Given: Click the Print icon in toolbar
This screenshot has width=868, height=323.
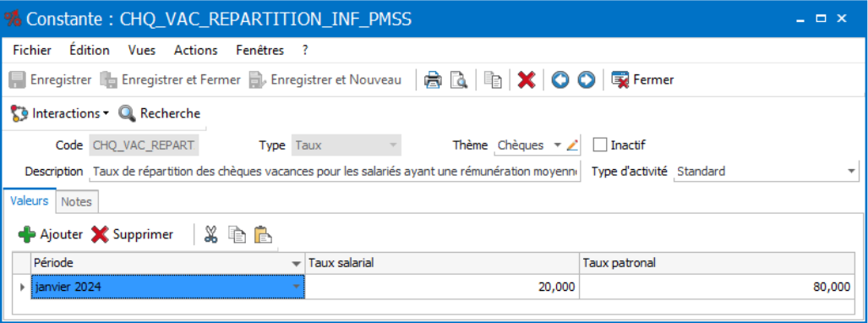Looking at the screenshot, I should pos(433,80).
